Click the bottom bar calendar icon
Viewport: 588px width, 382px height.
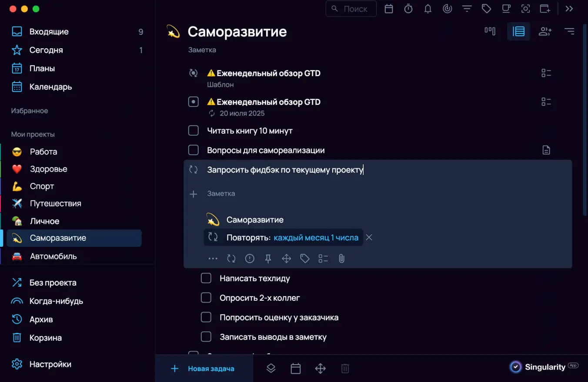point(296,369)
